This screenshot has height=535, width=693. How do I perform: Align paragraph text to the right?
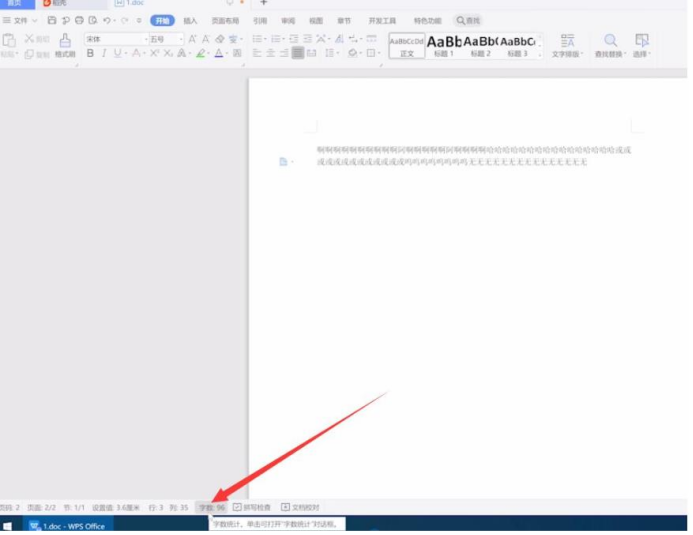click(284, 53)
